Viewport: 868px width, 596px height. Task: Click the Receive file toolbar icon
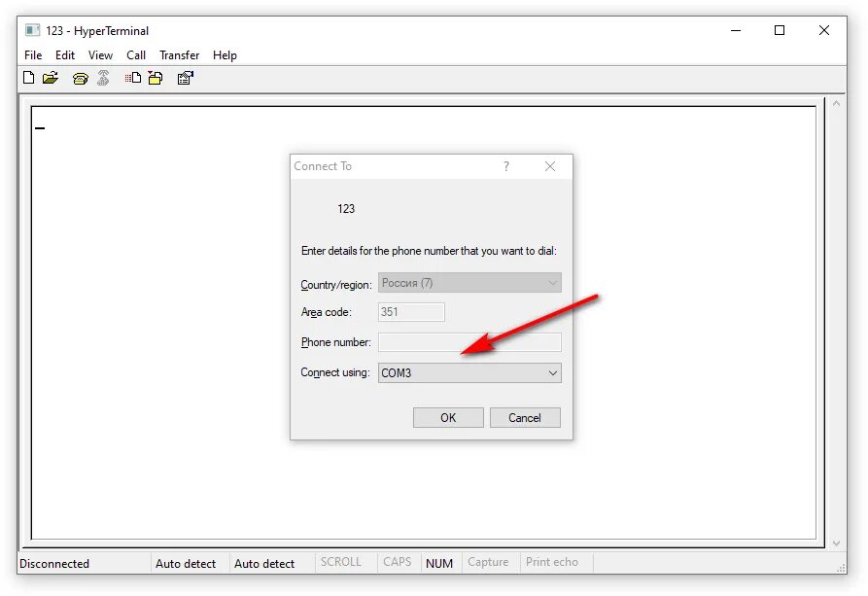point(156,78)
